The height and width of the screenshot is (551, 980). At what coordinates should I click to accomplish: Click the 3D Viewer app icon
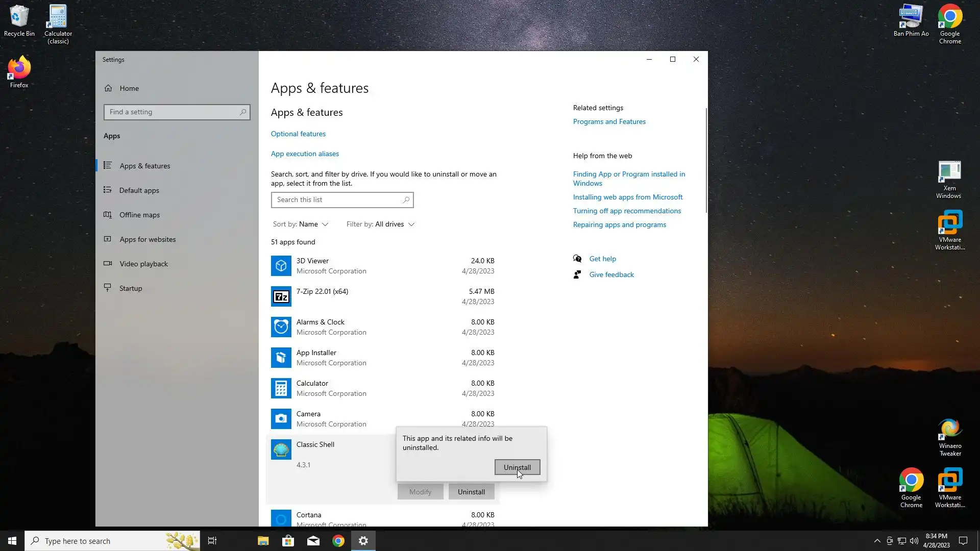coord(281,266)
